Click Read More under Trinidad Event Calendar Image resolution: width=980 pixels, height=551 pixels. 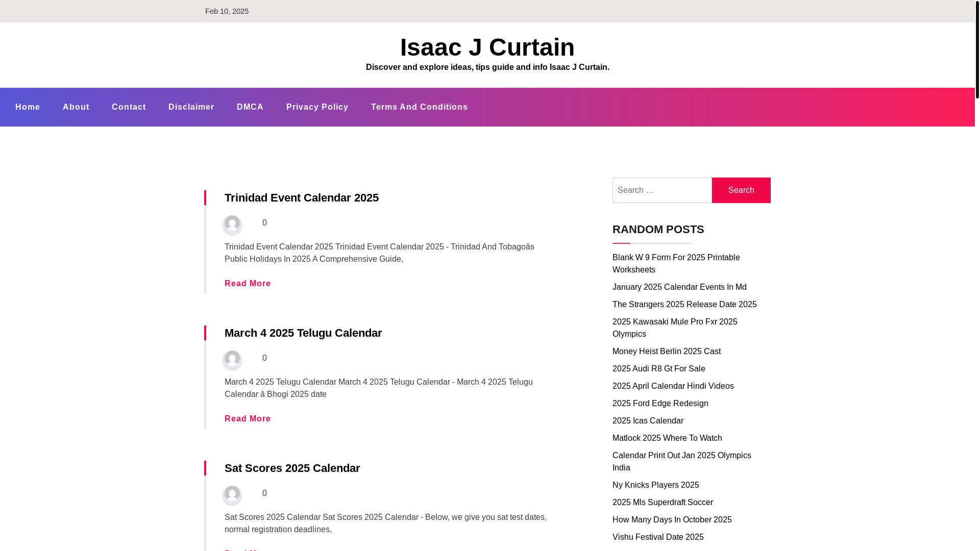(248, 284)
